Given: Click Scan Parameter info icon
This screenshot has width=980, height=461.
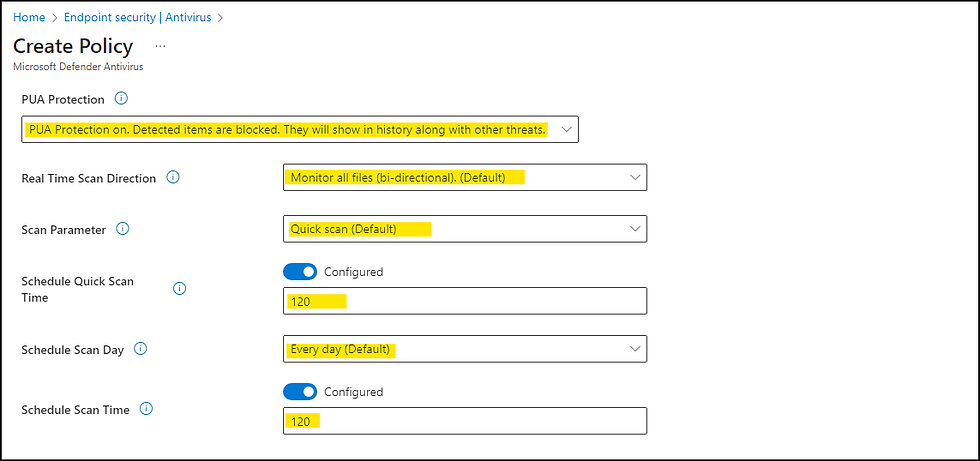Looking at the screenshot, I should pos(123,229).
